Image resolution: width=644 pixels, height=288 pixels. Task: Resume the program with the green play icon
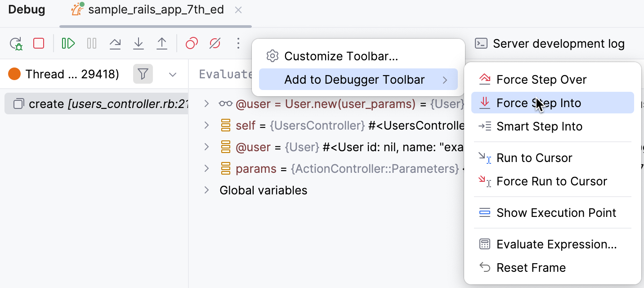click(68, 43)
